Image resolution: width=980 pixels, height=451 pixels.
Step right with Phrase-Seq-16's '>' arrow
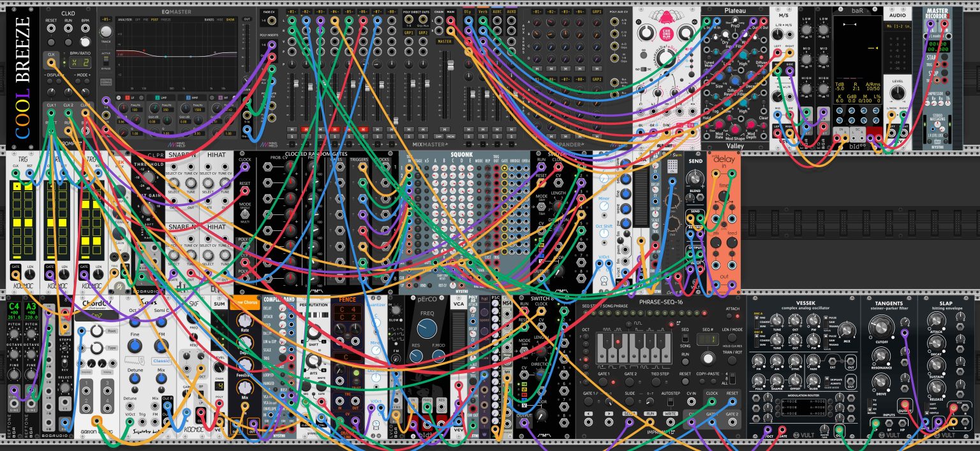click(x=609, y=415)
